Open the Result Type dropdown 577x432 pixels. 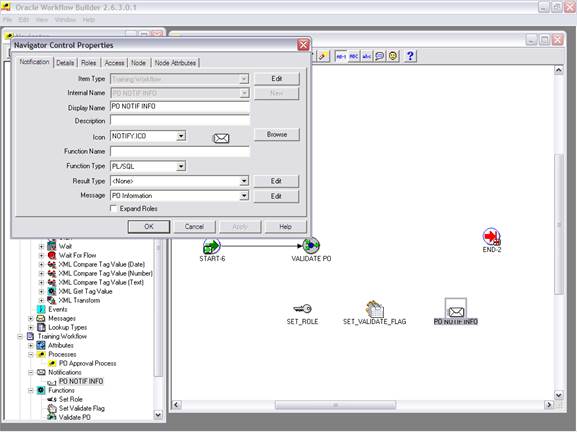click(244, 181)
